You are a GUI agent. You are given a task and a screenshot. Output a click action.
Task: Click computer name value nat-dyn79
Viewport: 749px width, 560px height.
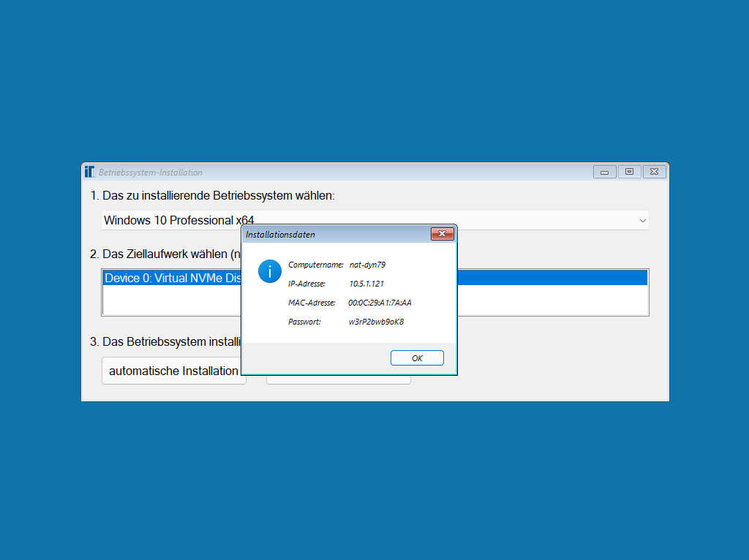coord(367,265)
